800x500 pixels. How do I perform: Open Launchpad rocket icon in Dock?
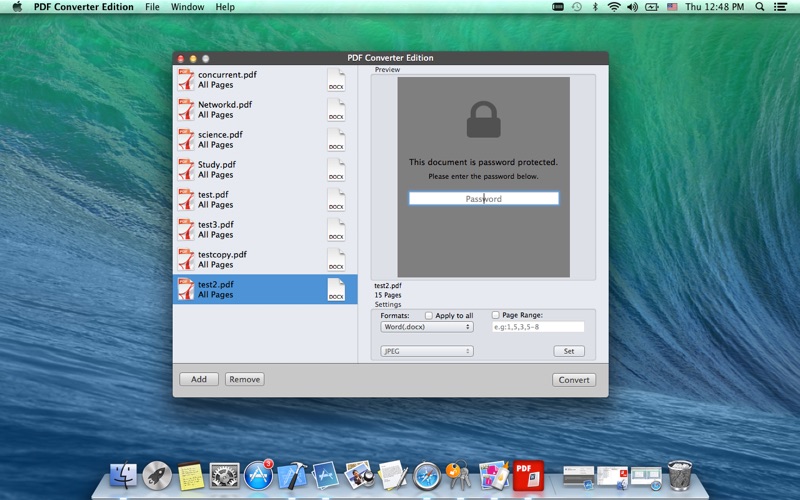click(157, 476)
